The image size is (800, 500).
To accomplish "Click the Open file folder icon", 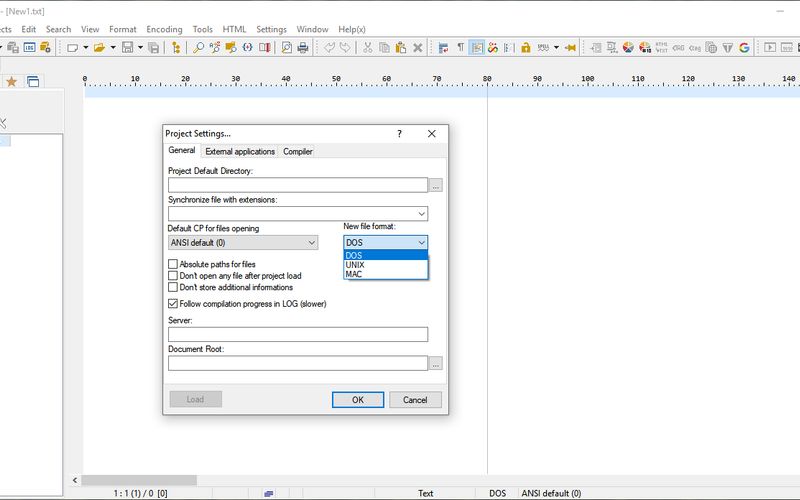I will click(x=101, y=47).
